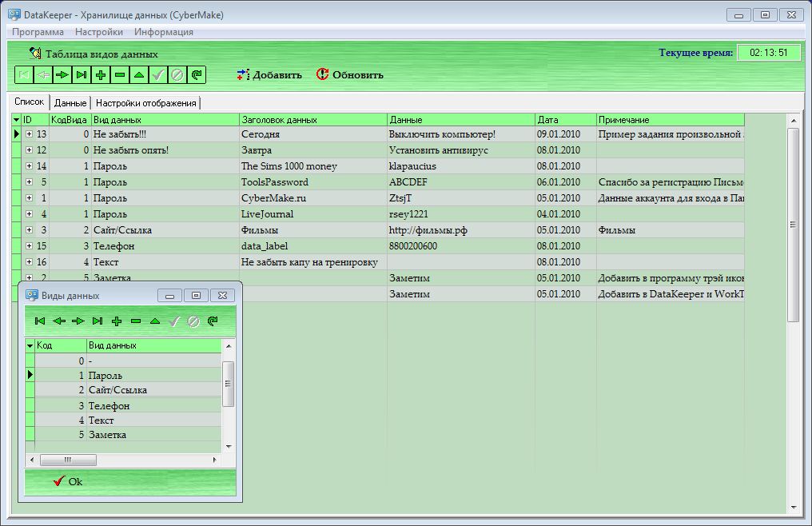Go to first record in Виды данных dialog
The width and height of the screenshot is (812, 526).
pyautogui.click(x=40, y=321)
